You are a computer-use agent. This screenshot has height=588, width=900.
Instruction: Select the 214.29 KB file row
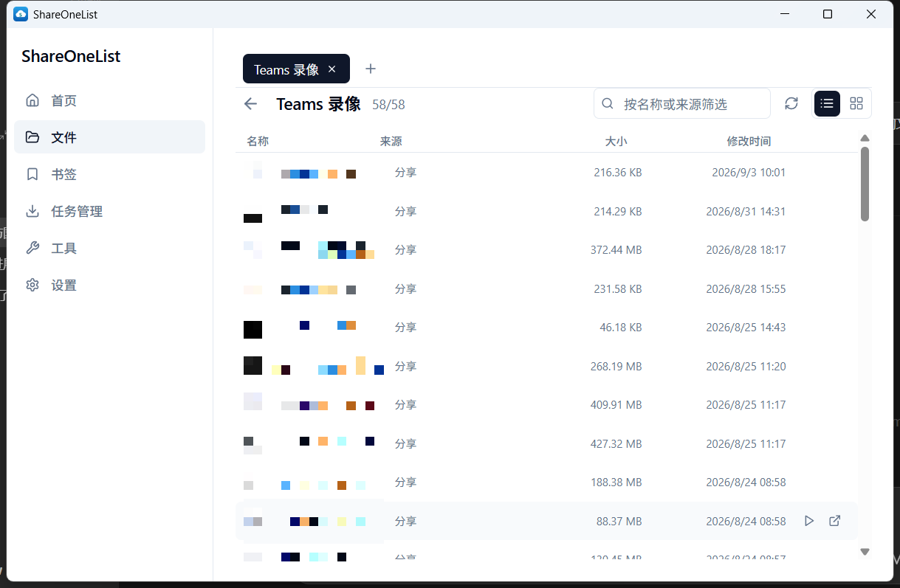[x=546, y=211]
